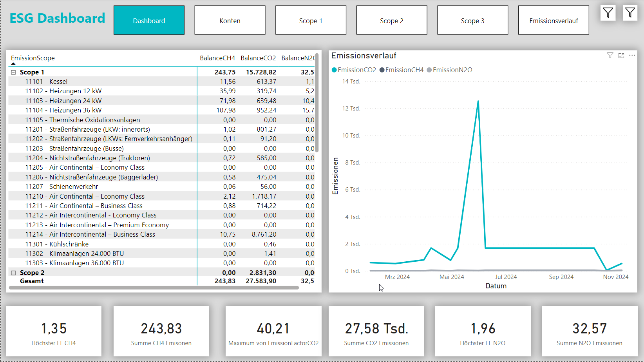
Task: Select the Höchster EF CH4 card
Action: 54,331
